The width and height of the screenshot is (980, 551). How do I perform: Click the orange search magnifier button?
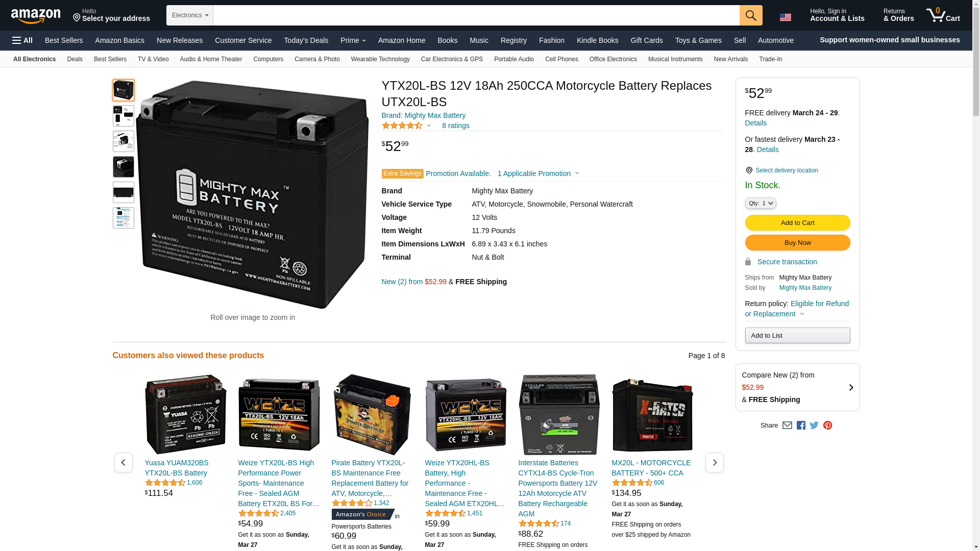[x=751, y=15]
